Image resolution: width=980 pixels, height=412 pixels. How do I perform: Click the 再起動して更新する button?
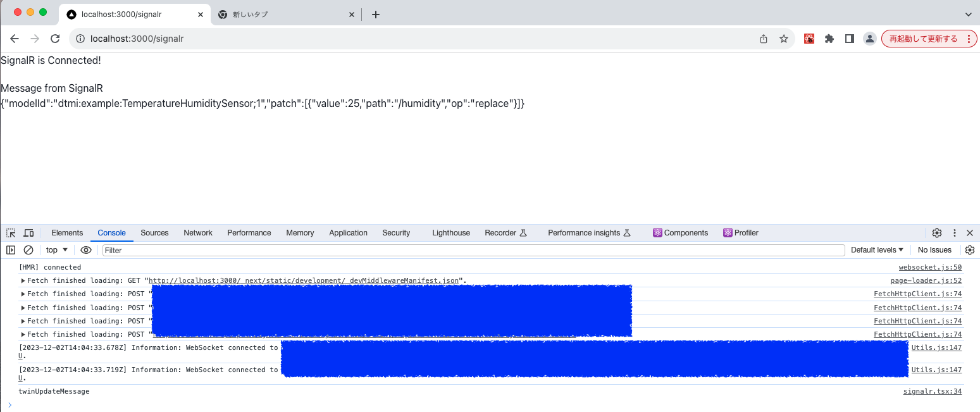point(929,39)
